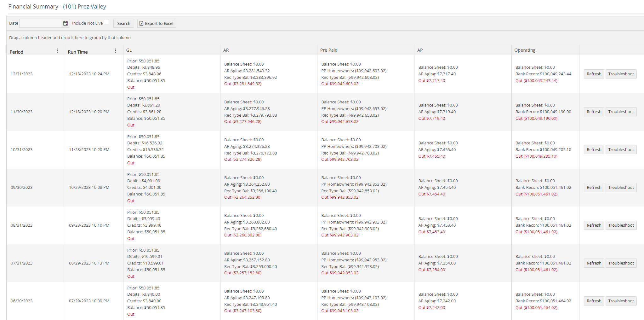Click the GL column header

click(128, 50)
